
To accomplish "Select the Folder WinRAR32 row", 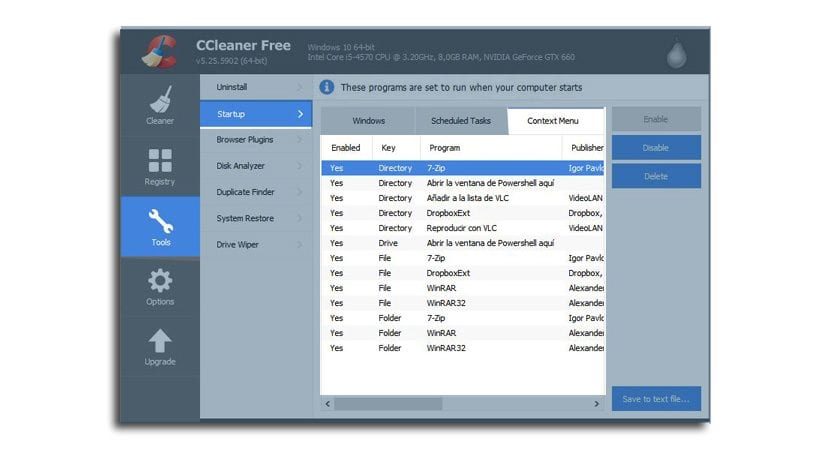I will point(463,348).
